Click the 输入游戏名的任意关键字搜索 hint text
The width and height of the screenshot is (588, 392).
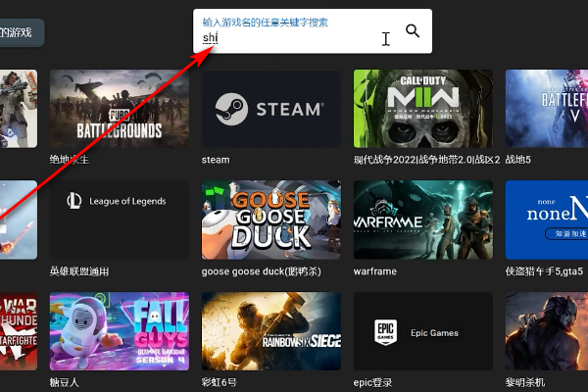point(266,23)
